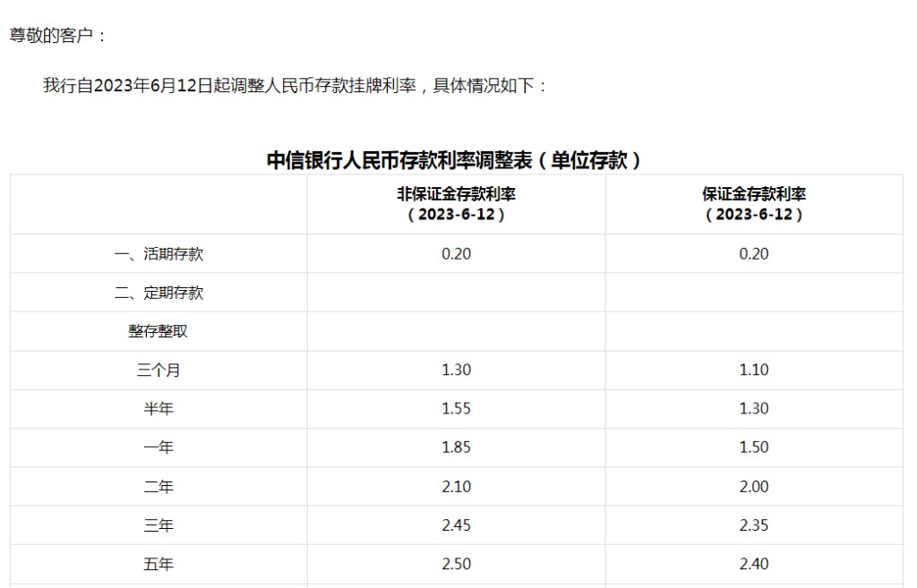Click the 五年 row label
917x588 pixels.
coord(159,564)
